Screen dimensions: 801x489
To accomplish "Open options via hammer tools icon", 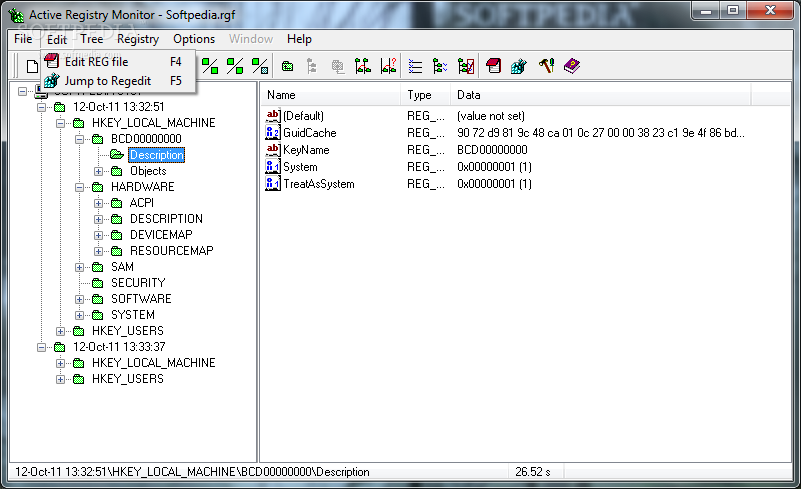I will [x=546, y=66].
